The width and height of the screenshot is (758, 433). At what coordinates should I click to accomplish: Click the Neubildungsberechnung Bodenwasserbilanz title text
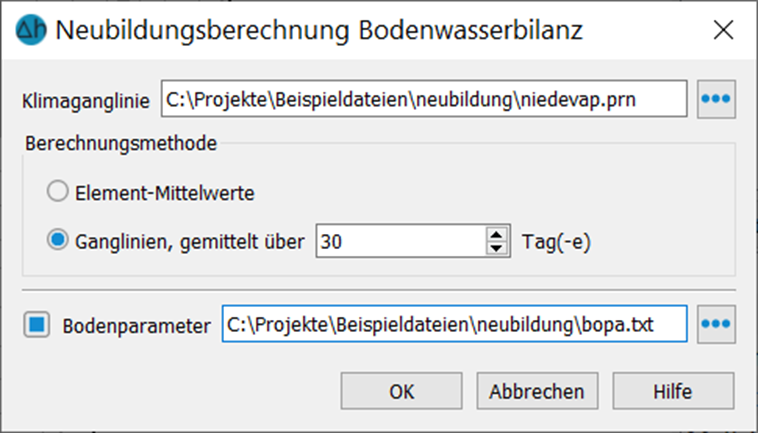319,30
